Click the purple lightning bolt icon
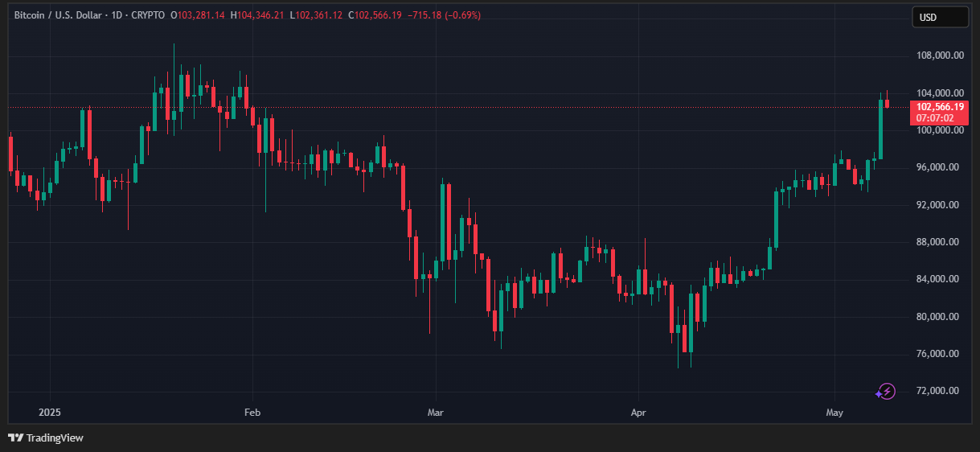980x452 pixels. [885, 392]
